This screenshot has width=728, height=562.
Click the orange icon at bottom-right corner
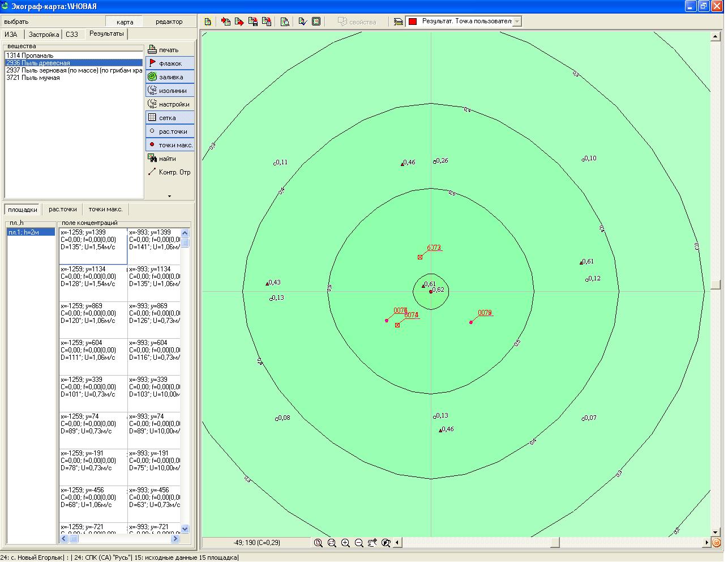coord(717,543)
